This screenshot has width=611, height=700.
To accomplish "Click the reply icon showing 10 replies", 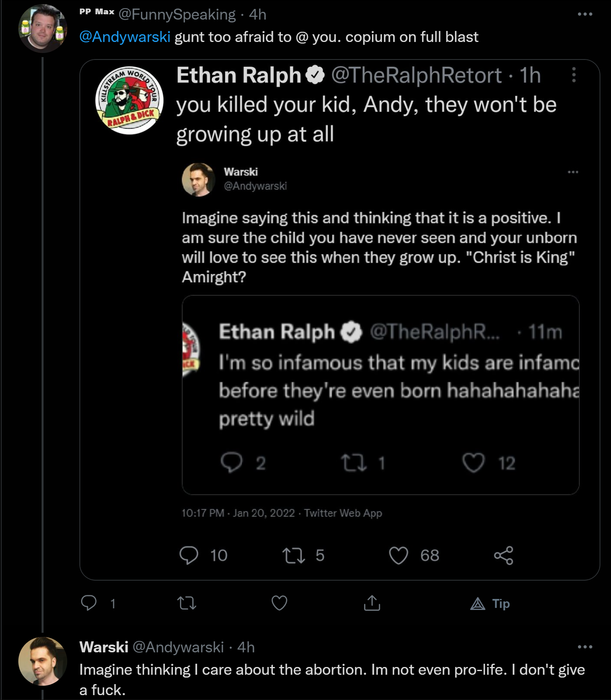I will click(x=189, y=555).
